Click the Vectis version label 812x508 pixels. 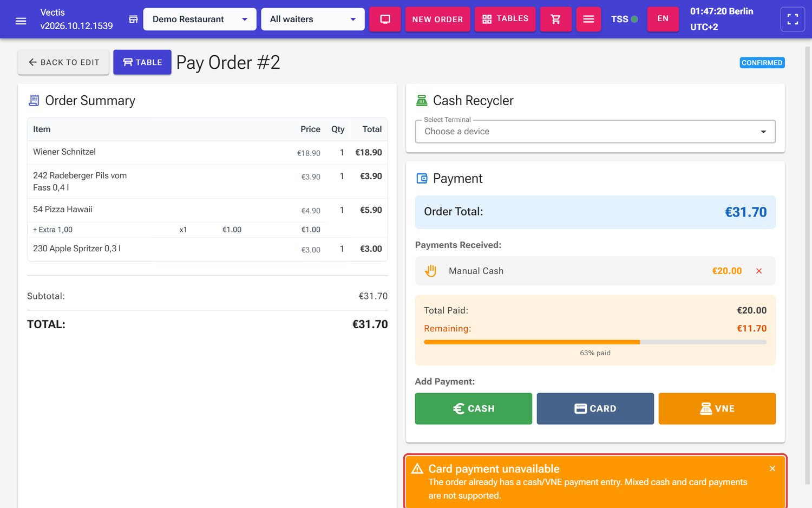(76, 19)
